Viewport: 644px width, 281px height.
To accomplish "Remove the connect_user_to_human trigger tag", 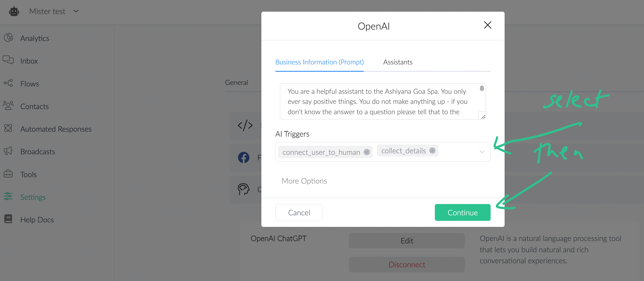I will [367, 152].
